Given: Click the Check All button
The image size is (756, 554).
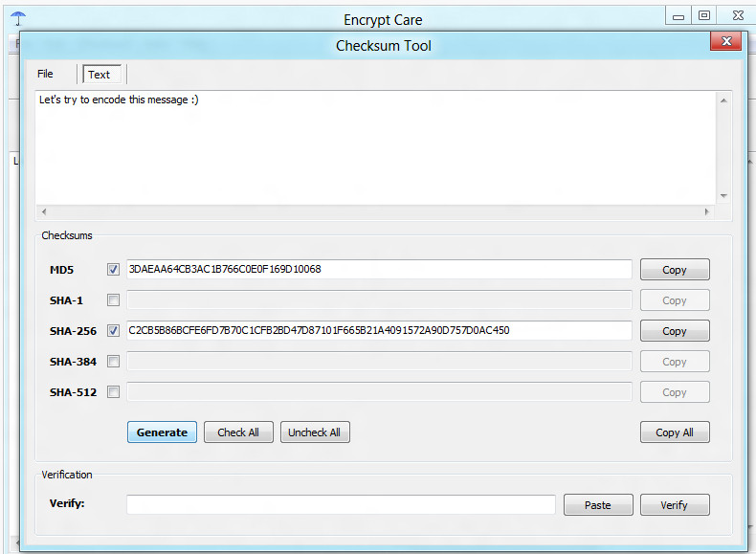Looking at the screenshot, I should 238,432.
